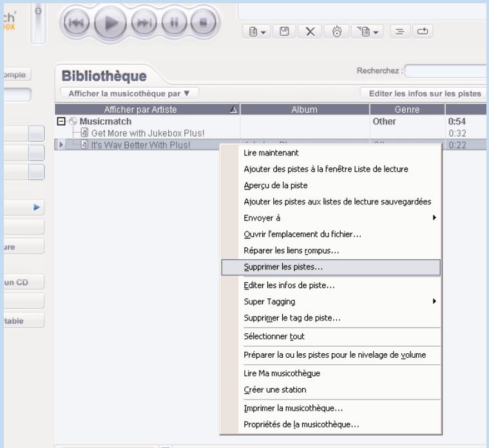Viewport: 489px width, 448px height.
Task: Click Sélectionner tout in context menu
Action: pos(331,336)
